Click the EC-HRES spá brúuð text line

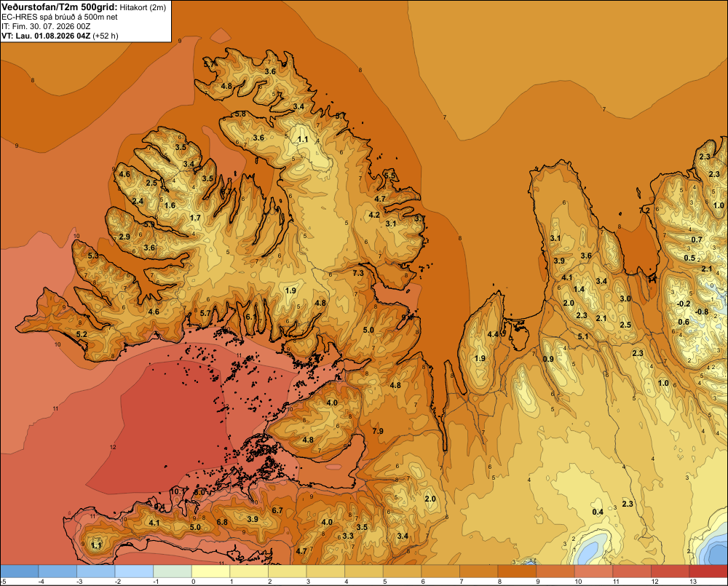(60, 17)
